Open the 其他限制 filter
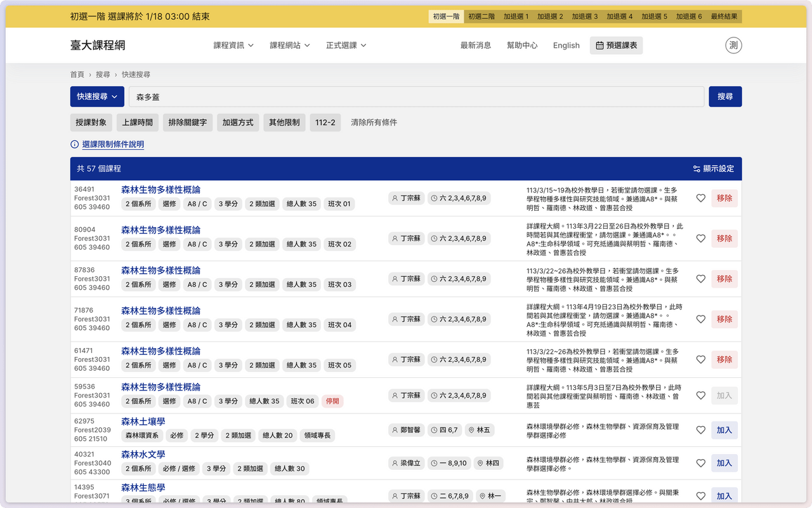812x508 pixels. (x=284, y=123)
